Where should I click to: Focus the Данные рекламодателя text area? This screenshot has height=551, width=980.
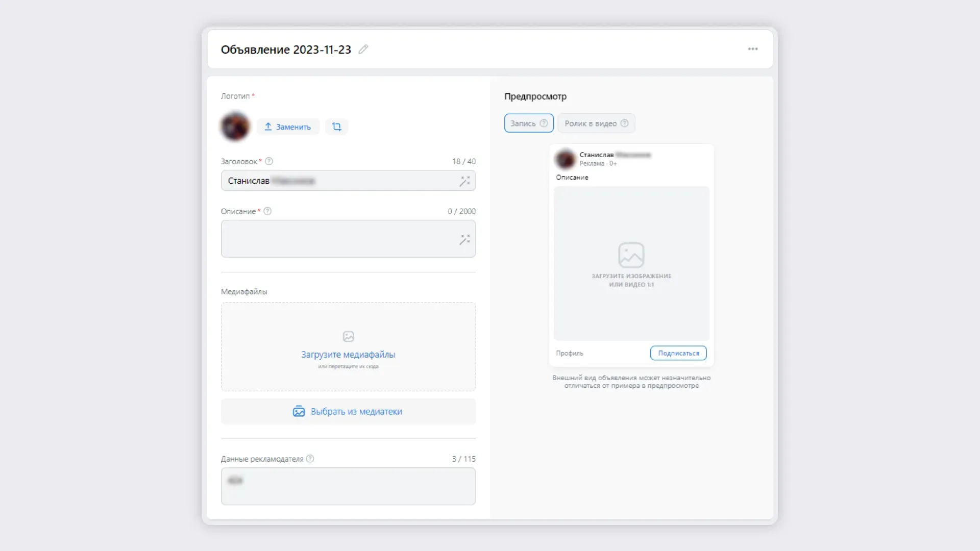(348, 487)
